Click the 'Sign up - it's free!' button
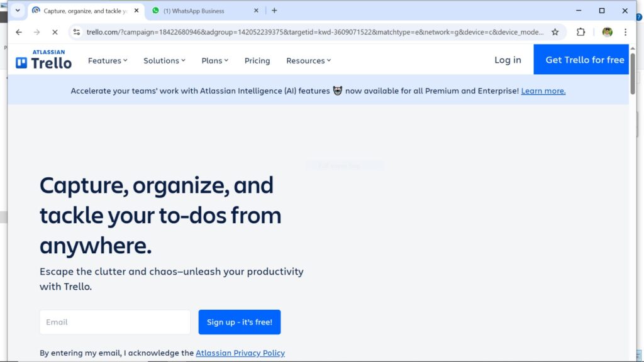Image resolution: width=644 pixels, height=362 pixels. 240,322
